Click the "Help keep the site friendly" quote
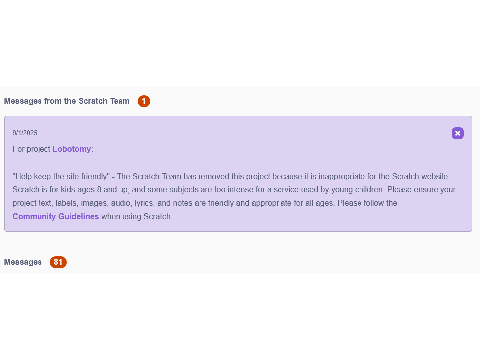Image resolution: width=480 pixels, height=360 pixels. [x=61, y=176]
